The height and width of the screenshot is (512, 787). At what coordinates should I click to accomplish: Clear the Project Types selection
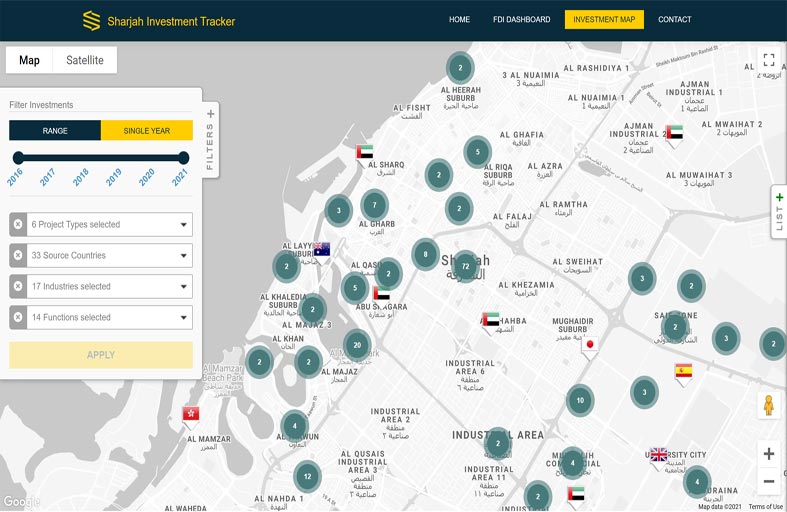pos(18,225)
